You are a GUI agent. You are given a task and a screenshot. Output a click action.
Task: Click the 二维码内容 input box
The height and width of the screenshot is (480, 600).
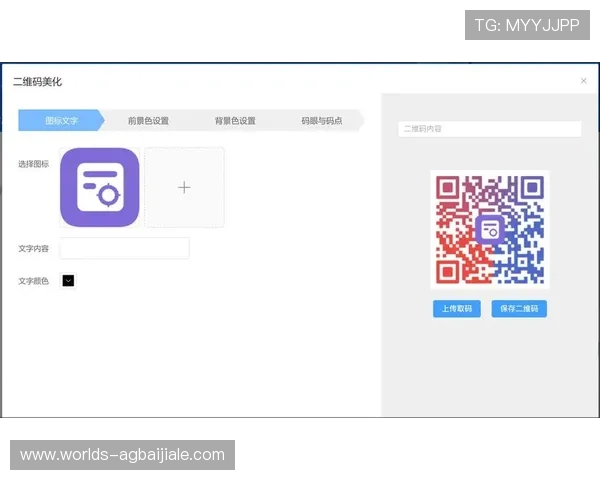point(490,129)
